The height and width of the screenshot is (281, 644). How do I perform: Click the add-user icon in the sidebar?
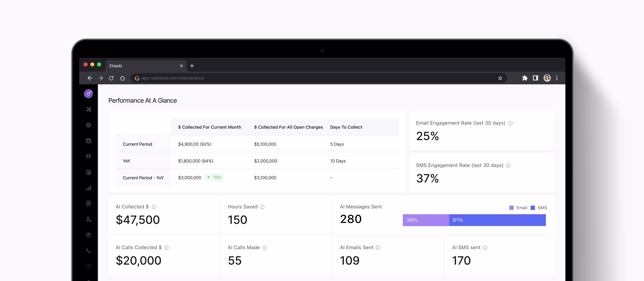pyautogui.click(x=88, y=219)
